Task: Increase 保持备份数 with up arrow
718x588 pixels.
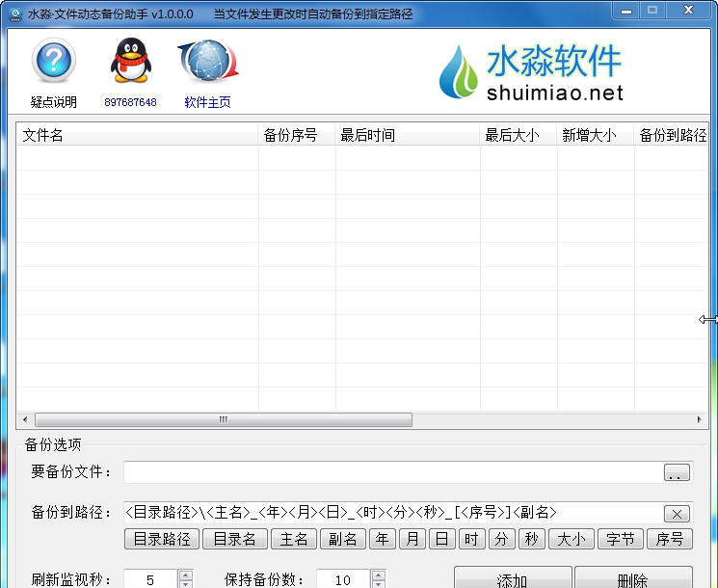Action: pos(378,575)
